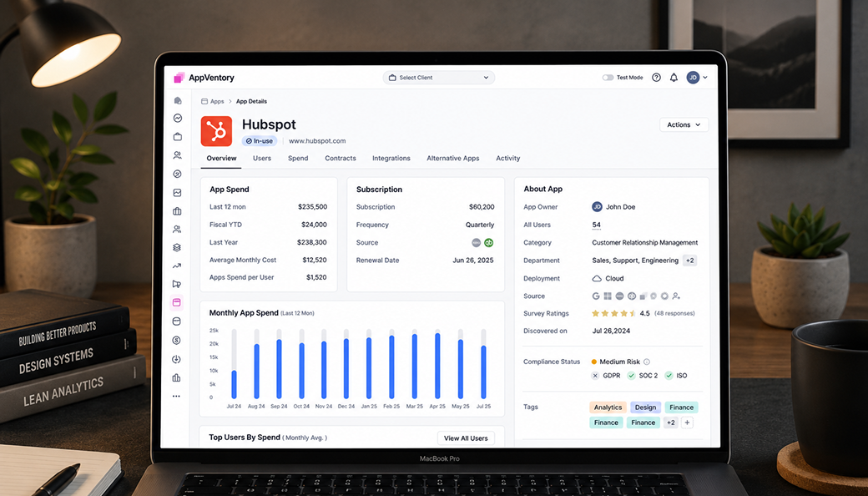Open the help question mark icon

(656, 78)
